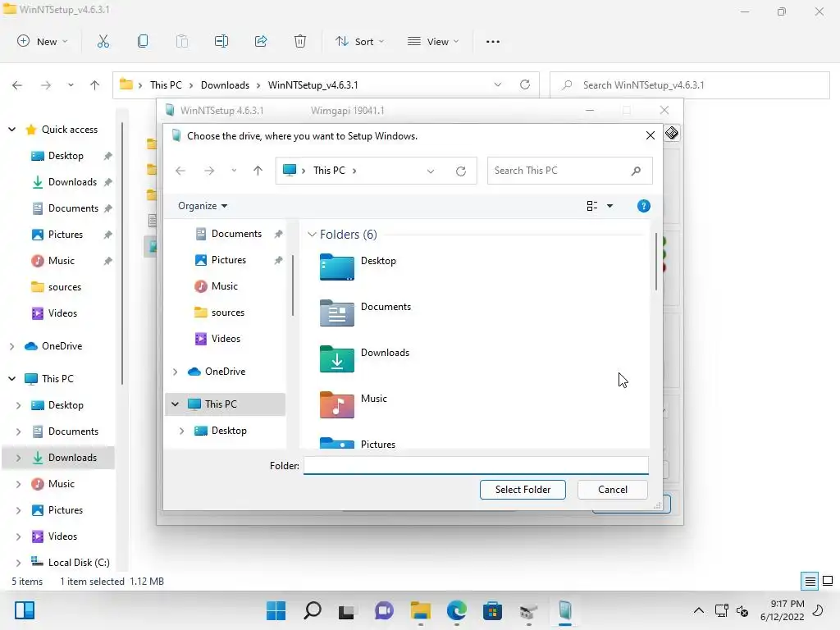Select Desktop under This PC in dialog
840x630 pixels.
tap(229, 430)
